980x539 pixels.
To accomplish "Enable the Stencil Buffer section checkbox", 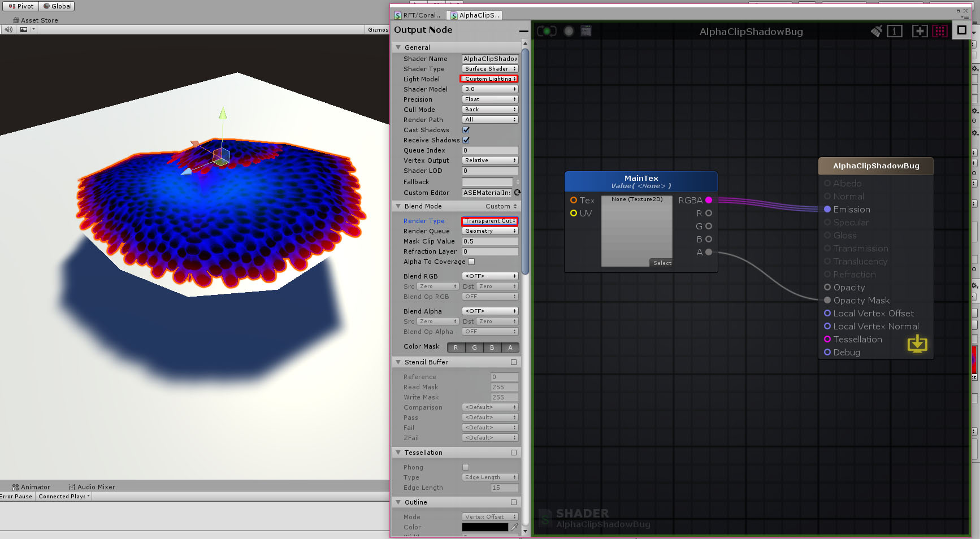I will click(514, 362).
